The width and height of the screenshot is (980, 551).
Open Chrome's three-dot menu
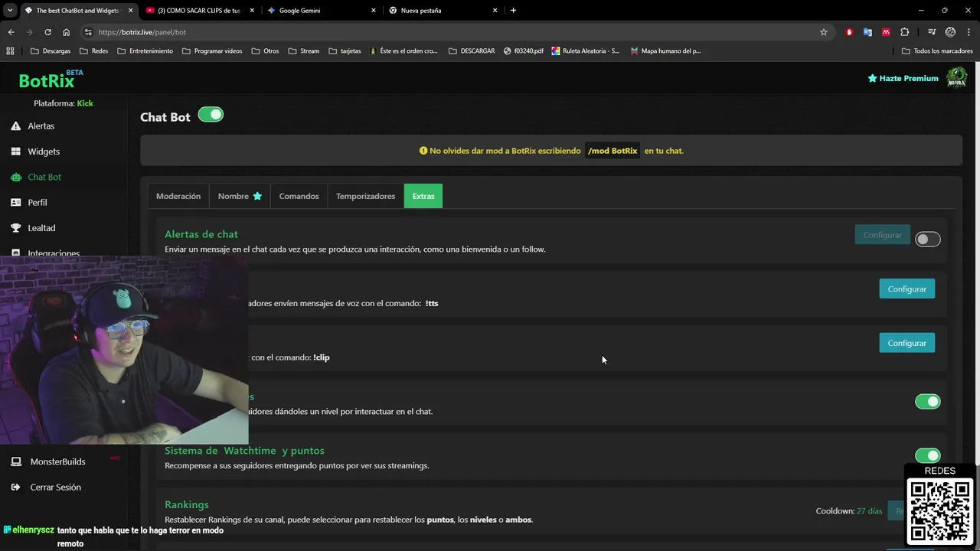[x=969, y=32]
